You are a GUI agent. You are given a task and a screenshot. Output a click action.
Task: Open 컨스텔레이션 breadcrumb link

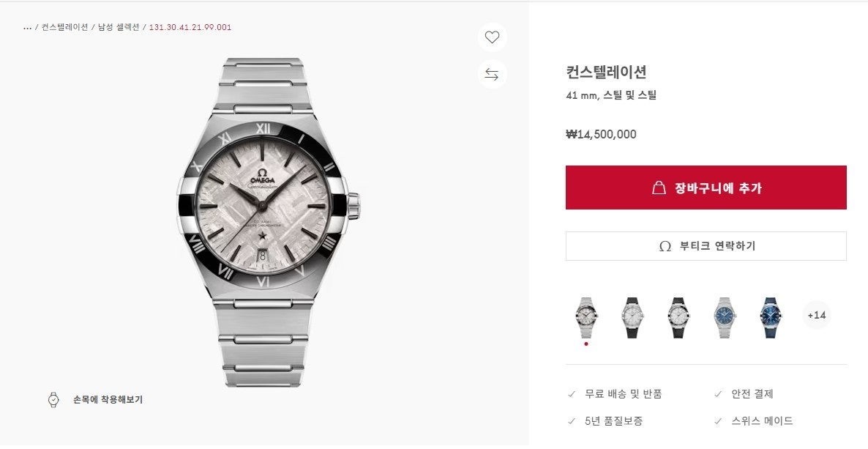64,28
